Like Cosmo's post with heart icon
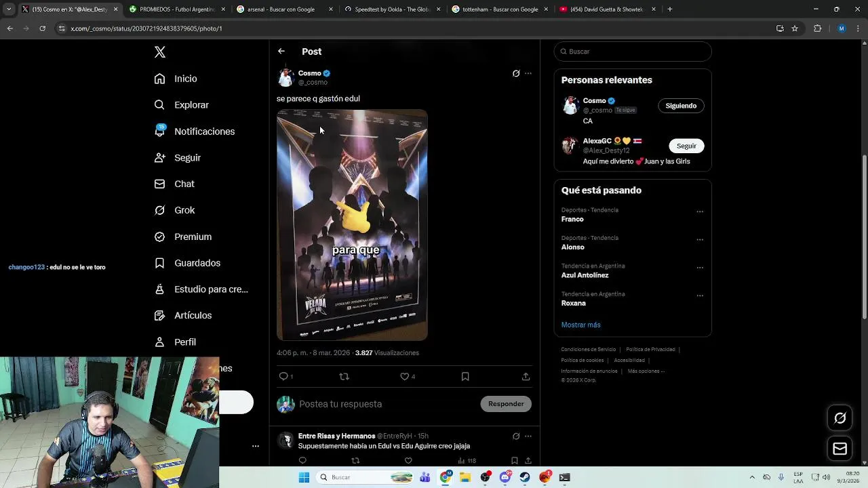The height and width of the screenshot is (488, 868). [404, 376]
